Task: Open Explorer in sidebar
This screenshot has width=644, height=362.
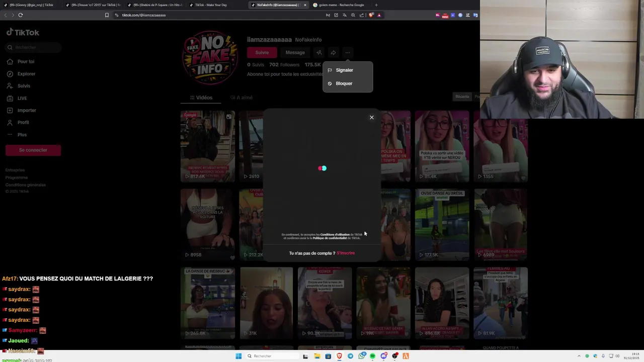Action: coord(26,74)
